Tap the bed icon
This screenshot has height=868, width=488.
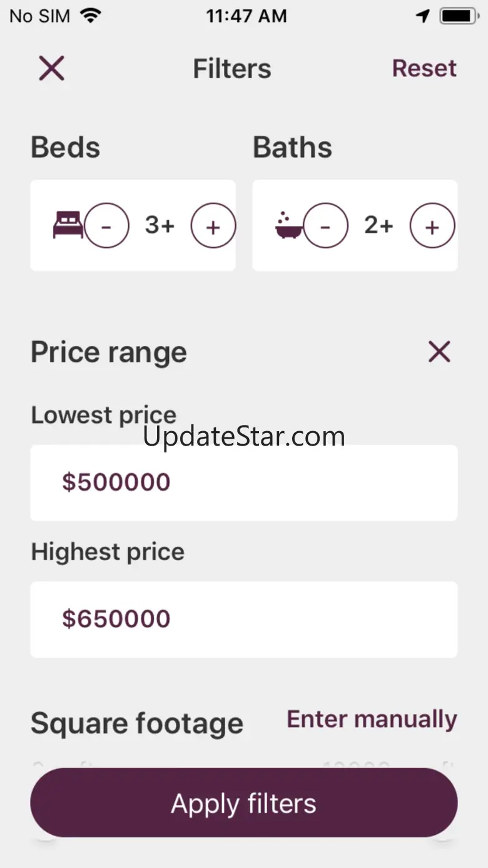tap(68, 225)
